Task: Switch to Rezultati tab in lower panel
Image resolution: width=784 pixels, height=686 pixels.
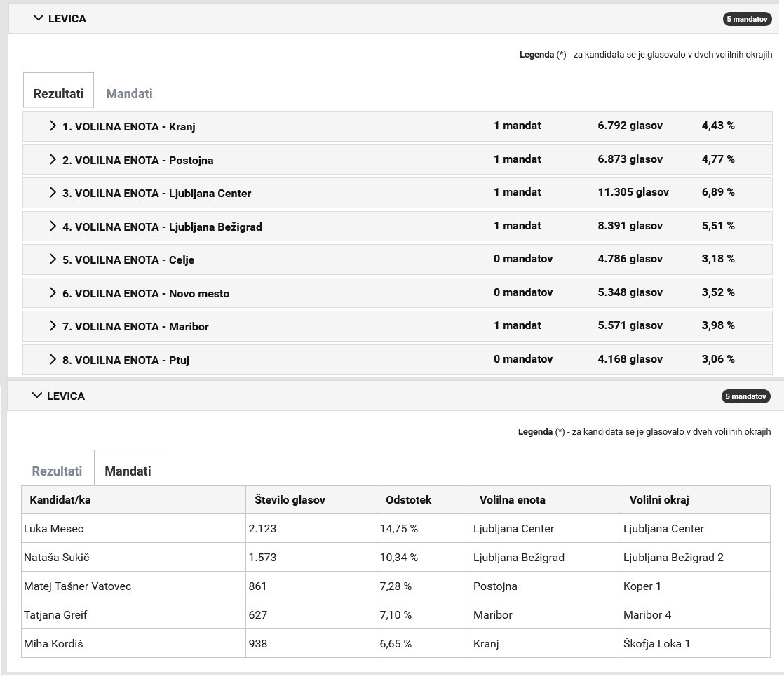Action: [57, 471]
